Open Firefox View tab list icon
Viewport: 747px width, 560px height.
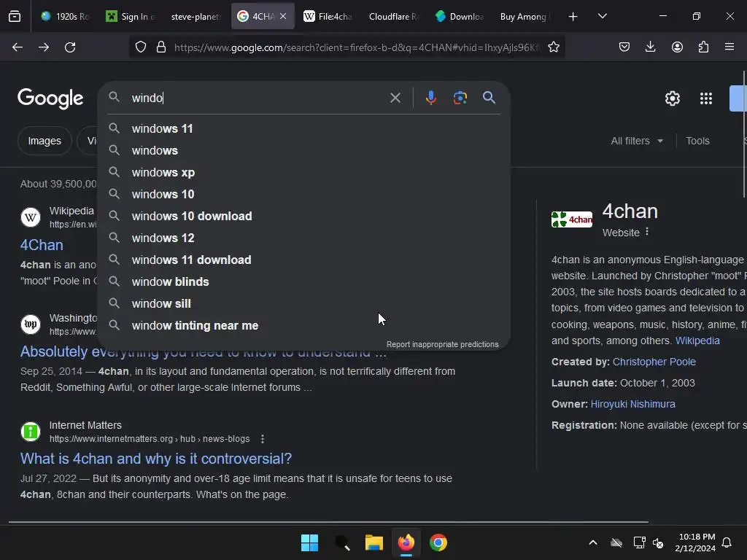pyautogui.click(x=15, y=17)
